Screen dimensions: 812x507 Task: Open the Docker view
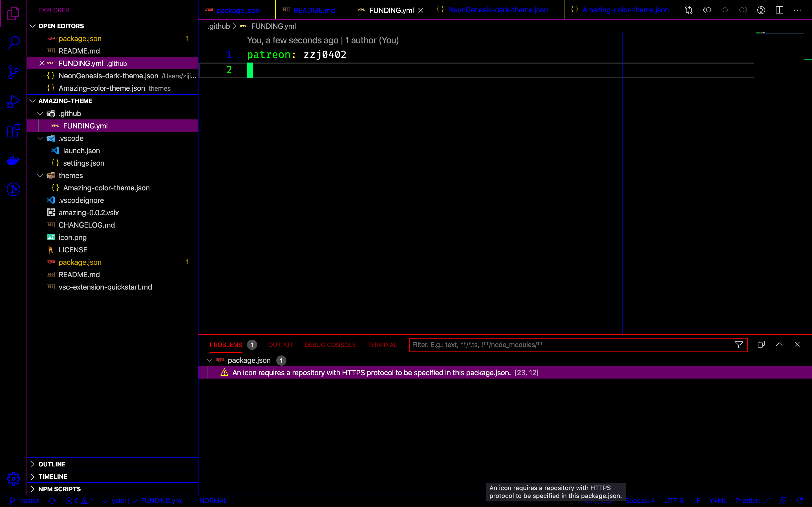[x=14, y=160]
